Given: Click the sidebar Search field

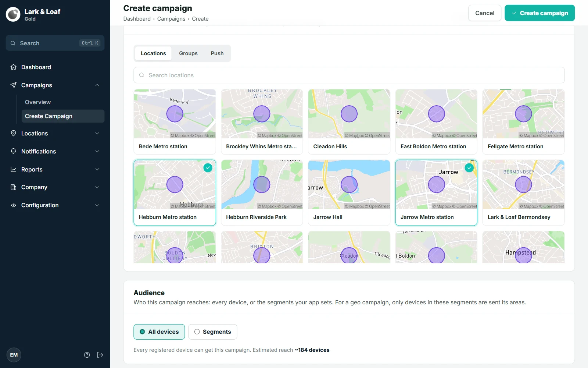Looking at the screenshot, I should click(x=55, y=43).
